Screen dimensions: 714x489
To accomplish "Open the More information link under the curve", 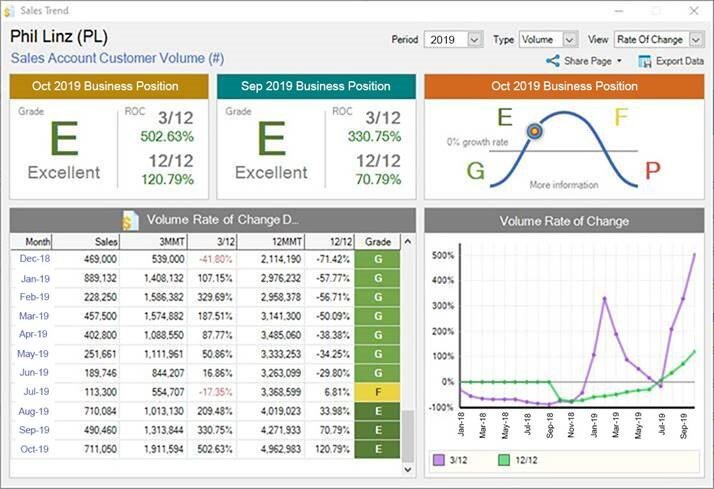I will click(x=564, y=185).
